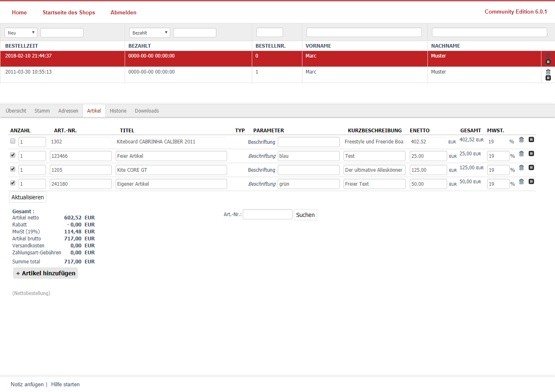Open the Adressen tab
555x392 pixels.
[68, 111]
